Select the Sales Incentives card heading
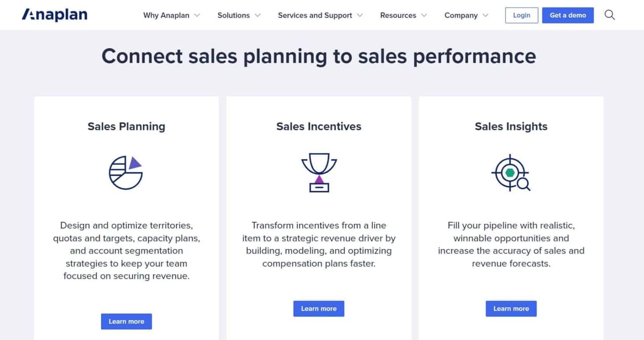644x340 pixels. 319,126
